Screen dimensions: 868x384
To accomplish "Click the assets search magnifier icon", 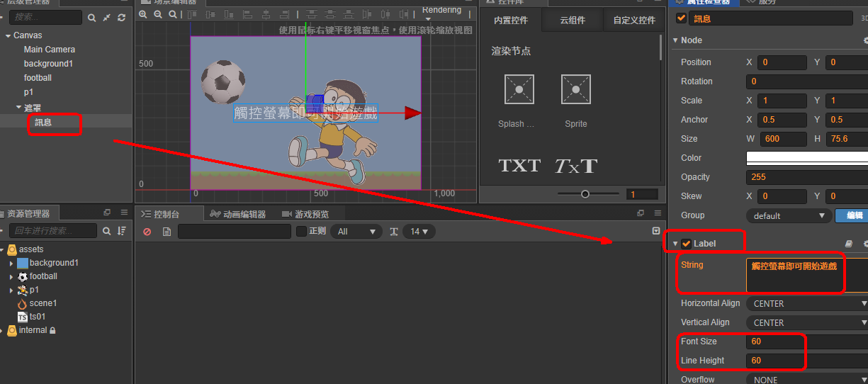I will tap(106, 231).
